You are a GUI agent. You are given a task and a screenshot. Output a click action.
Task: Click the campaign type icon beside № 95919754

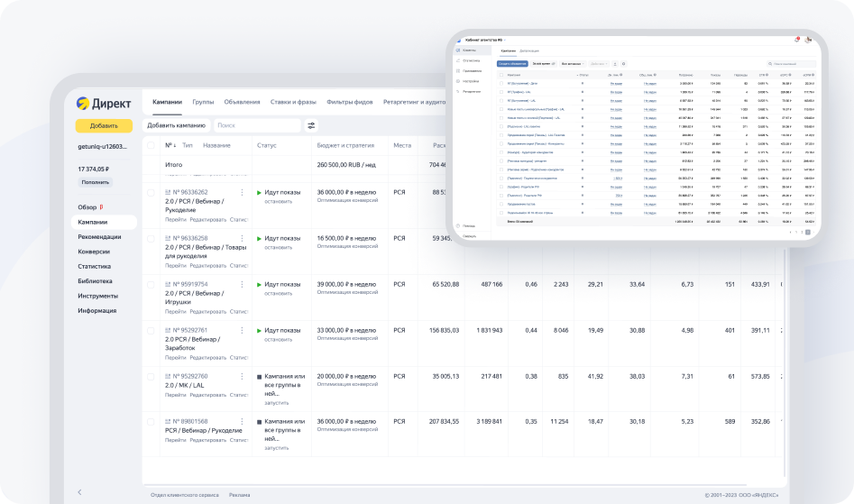click(x=168, y=284)
